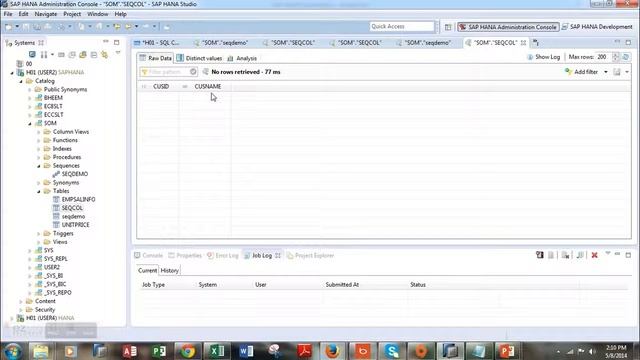Open the Navigate menu
The width and height of the screenshot is (640, 360).
[46, 14]
